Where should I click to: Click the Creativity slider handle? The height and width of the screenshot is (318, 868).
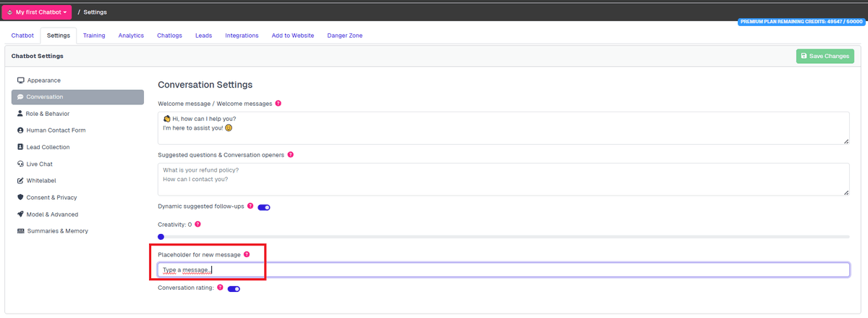point(161,236)
